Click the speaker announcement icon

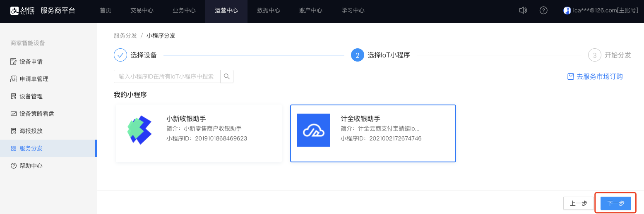point(523,10)
